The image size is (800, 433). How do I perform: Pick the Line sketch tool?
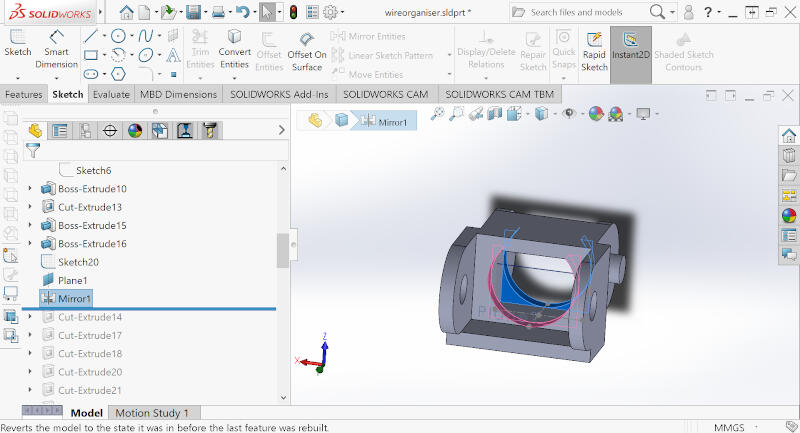[x=90, y=36]
